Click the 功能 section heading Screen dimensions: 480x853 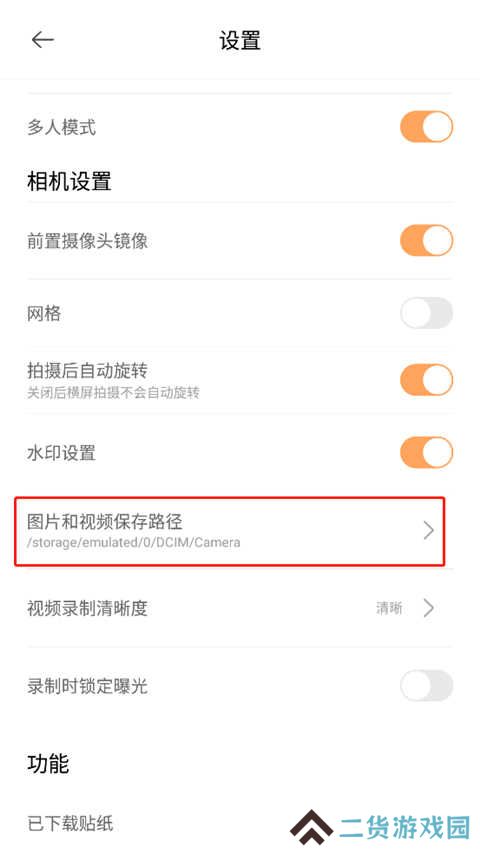(x=48, y=764)
